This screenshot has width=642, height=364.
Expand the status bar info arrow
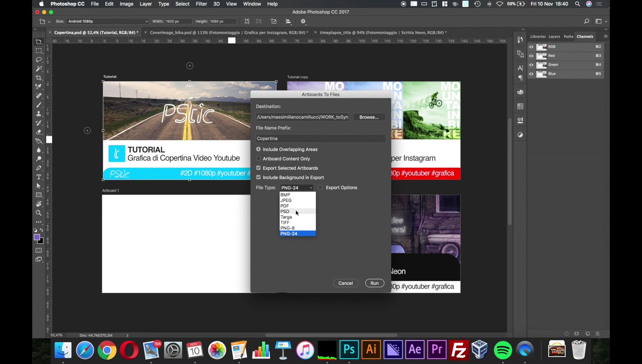click(127, 335)
